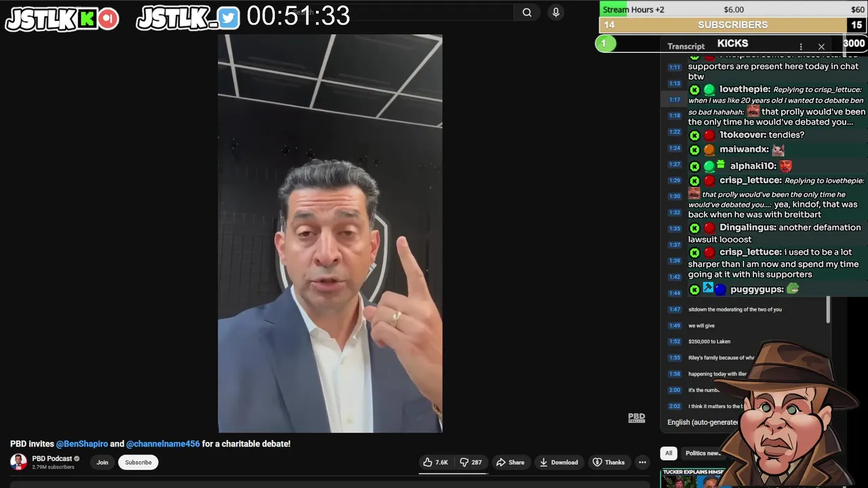Click transcript line '$250,000 to Laken'
Image resolution: width=868 pixels, height=488 pixels.
coord(709,342)
